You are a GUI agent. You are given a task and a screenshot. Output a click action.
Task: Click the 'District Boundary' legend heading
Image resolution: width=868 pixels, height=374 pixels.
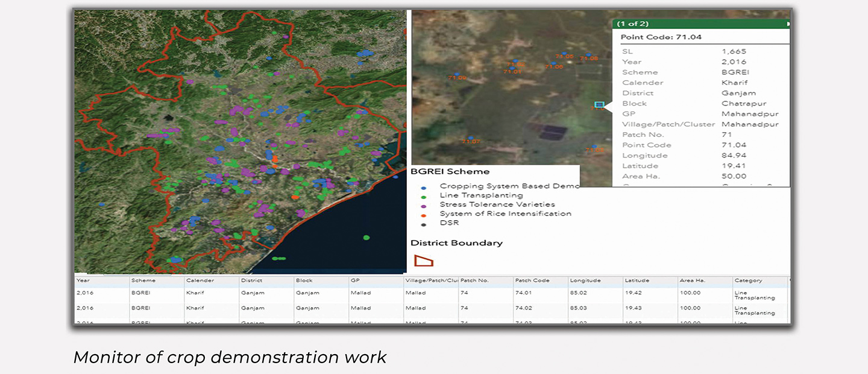[456, 243]
